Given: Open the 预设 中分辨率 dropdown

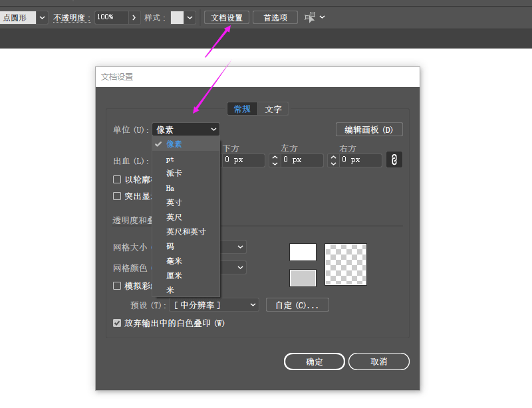Looking at the screenshot, I should (214, 305).
